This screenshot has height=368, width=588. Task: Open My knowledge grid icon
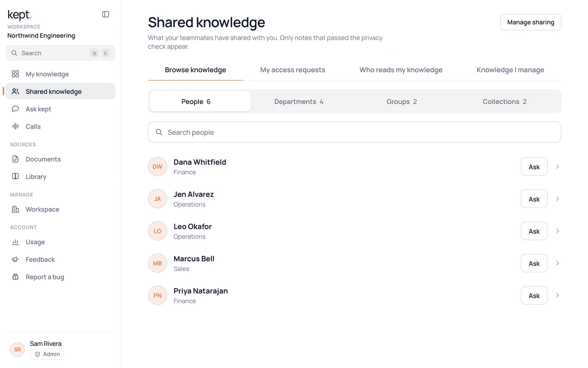click(x=16, y=74)
